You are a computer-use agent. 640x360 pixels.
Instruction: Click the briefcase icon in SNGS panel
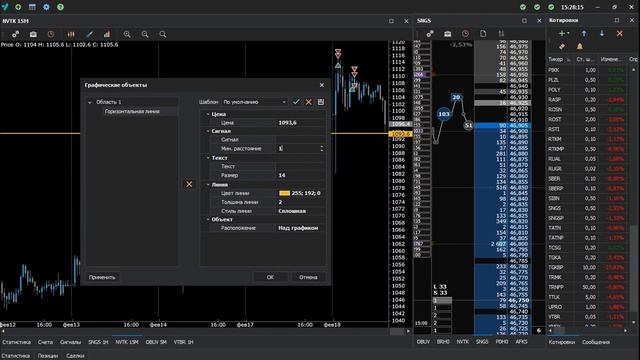(448, 34)
